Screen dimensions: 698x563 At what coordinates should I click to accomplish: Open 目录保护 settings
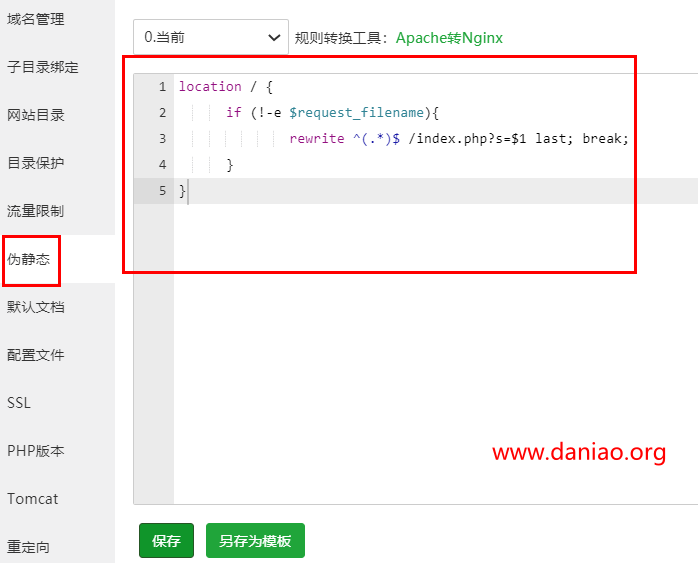36,163
